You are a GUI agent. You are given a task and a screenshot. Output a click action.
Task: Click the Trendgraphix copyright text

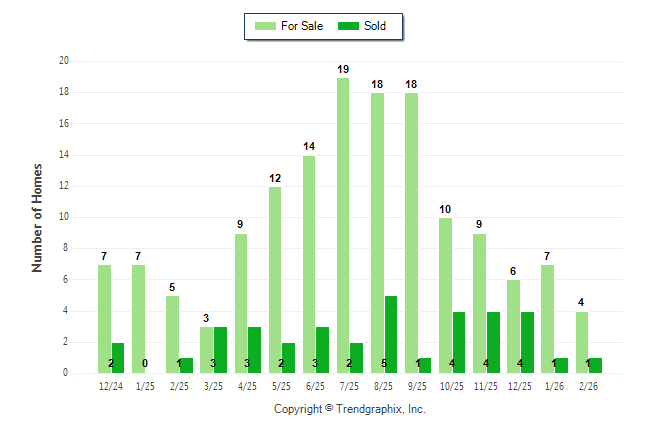point(350,409)
